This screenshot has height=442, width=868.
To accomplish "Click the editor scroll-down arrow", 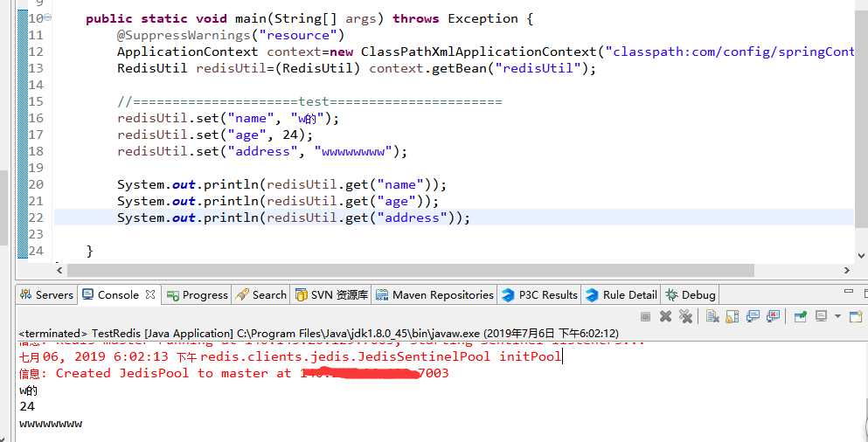I will tap(861, 256).
